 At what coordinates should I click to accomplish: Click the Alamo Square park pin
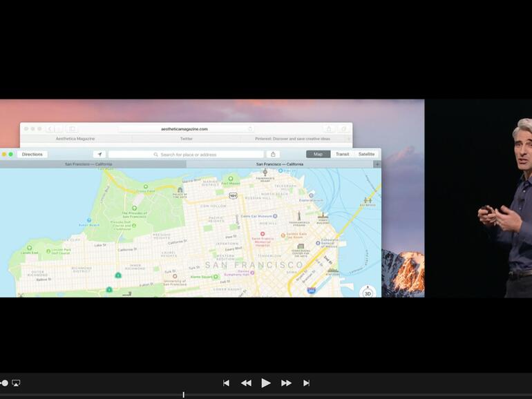point(215,277)
